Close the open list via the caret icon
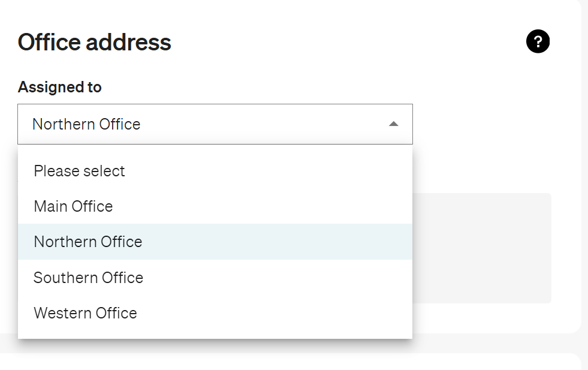This screenshot has width=588, height=370. tap(393, 124)
